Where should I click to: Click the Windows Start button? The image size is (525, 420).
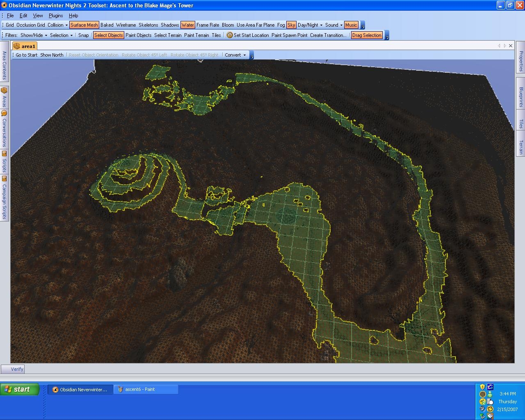[x=20, y=389]
